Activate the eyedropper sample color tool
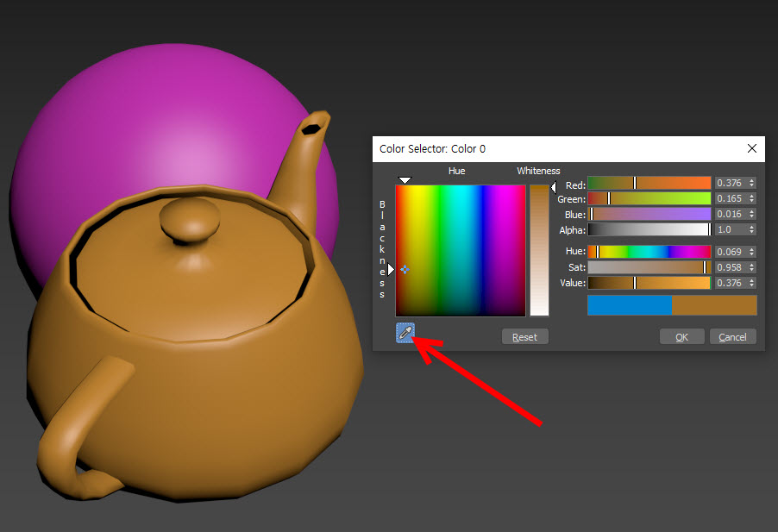Viewport: 778px width, 532px height. click(405, 333)
